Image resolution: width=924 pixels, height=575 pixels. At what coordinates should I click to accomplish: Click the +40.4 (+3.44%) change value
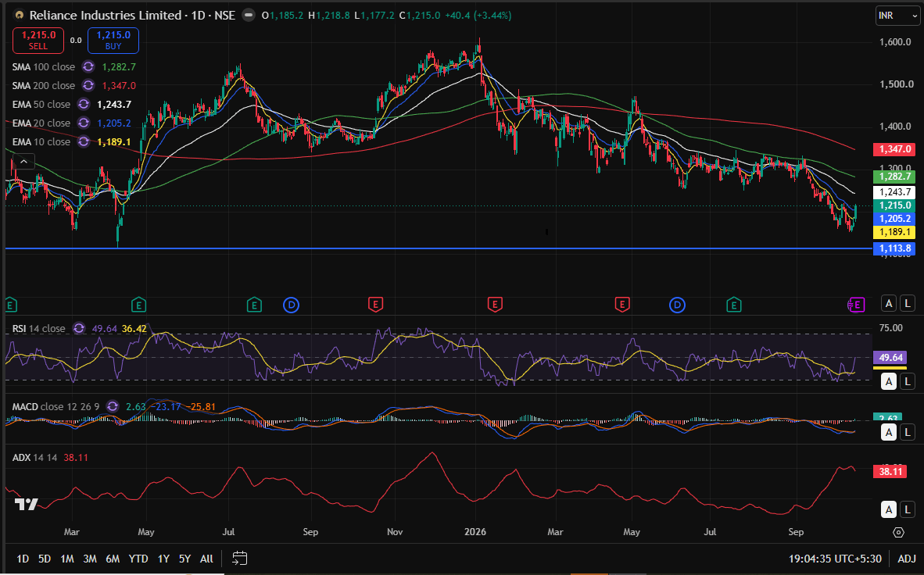[x=478, y=16]
